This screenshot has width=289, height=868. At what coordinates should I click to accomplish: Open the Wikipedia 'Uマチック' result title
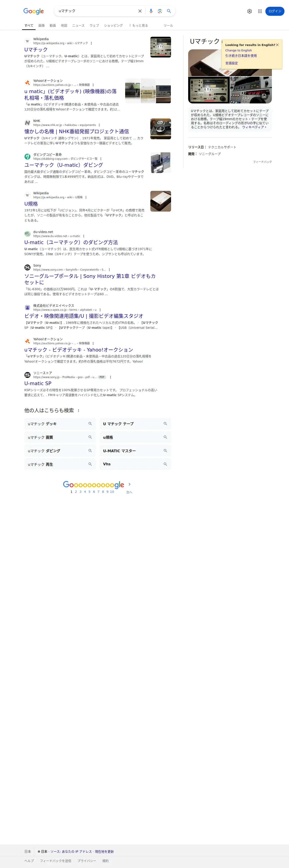(x=36, y=50)
